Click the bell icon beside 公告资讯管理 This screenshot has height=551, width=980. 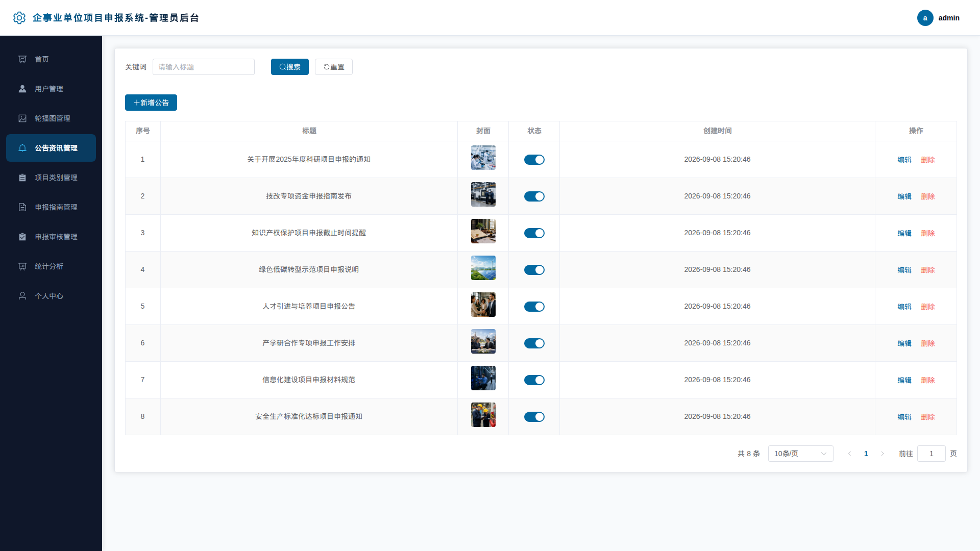[22, 148]
